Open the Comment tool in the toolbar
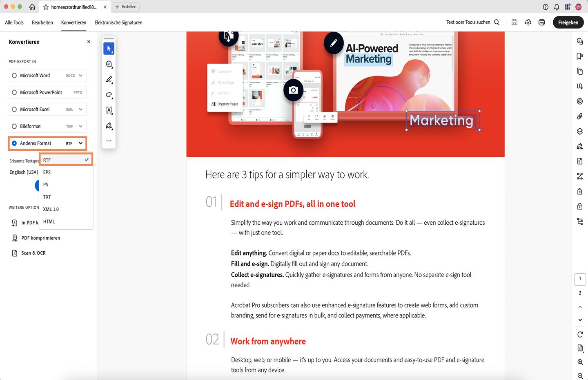The width and height of the screenshot is (588, 380). click(109, 64)
